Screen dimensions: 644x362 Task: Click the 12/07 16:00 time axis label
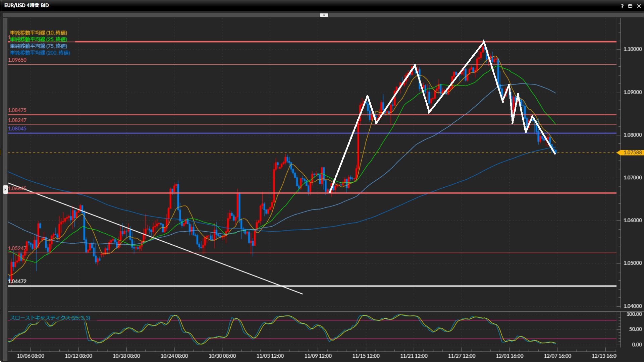pyautogui.click(x=557, y=356)
